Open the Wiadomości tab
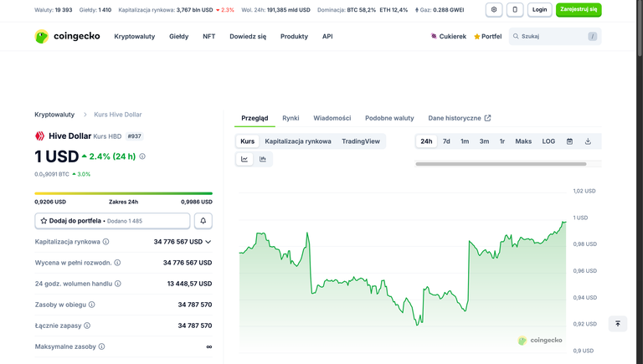643x364 pixels. tap(332, 118)
